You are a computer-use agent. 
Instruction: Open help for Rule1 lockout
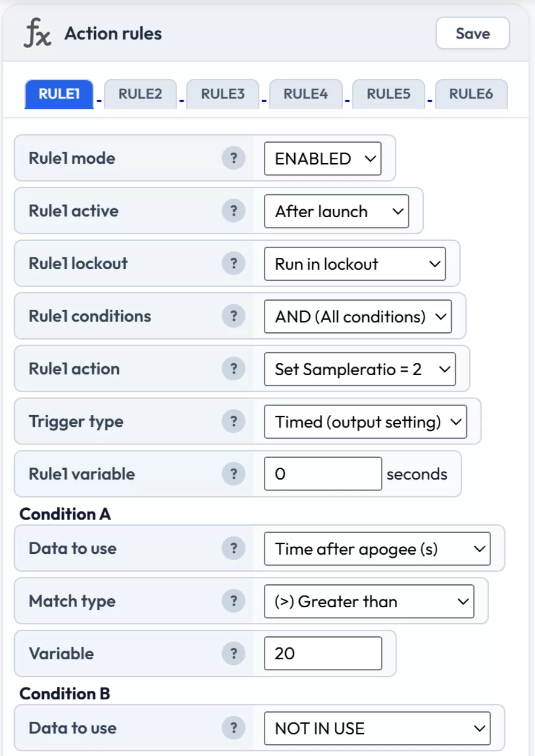coord(233,263)
